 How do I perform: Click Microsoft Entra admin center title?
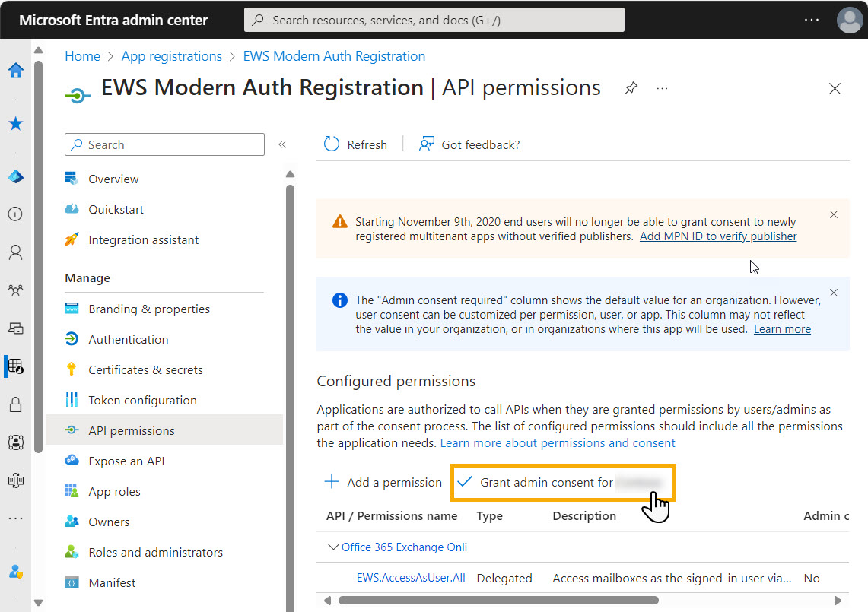tap(113, 20)
